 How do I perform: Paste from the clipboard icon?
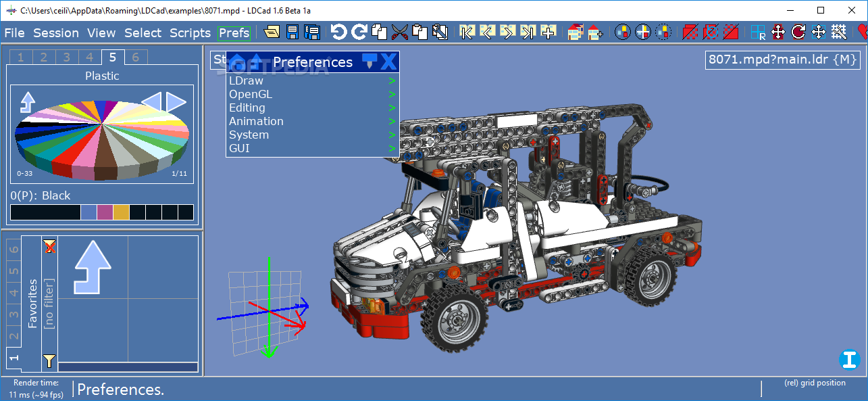(420, 32)
